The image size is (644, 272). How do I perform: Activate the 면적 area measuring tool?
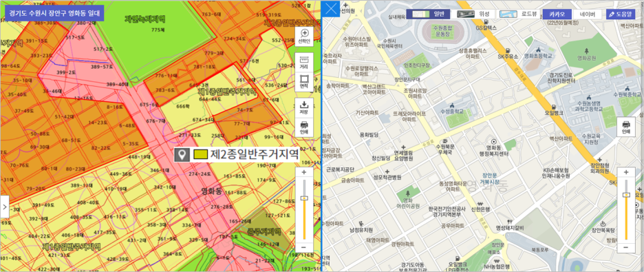(x=304, y=83)
